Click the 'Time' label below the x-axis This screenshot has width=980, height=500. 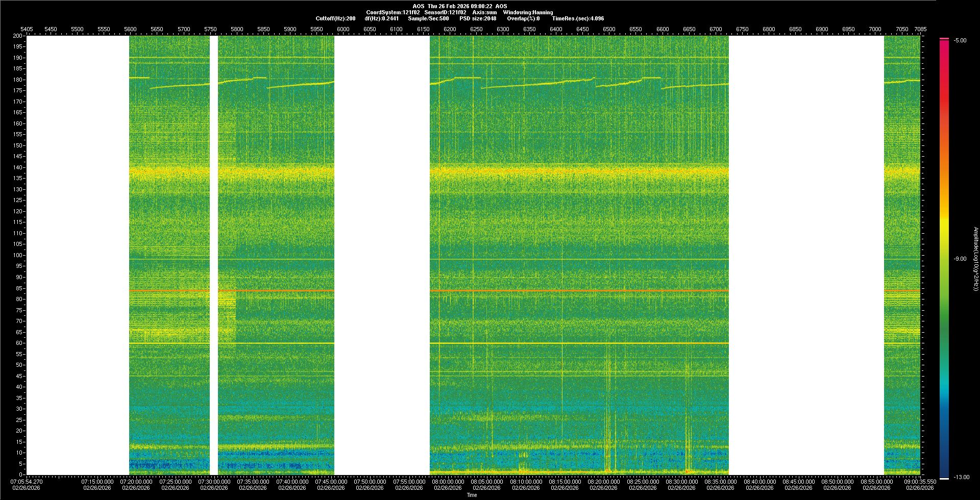pos(472,495)
